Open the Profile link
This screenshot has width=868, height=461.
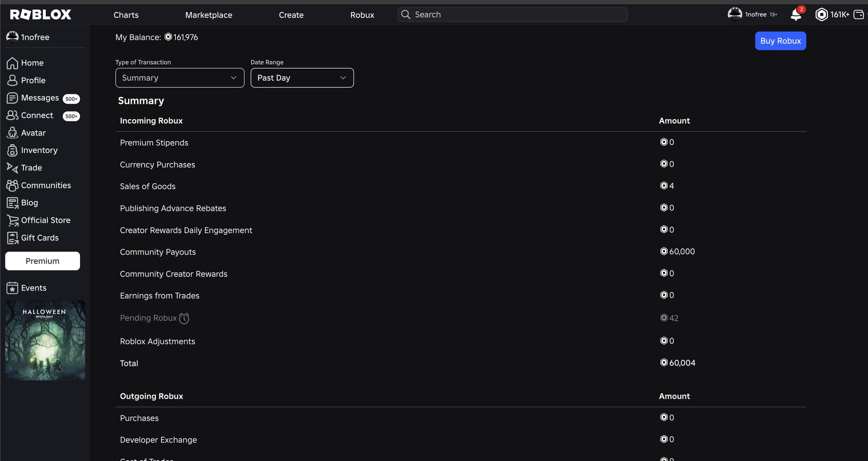coord(33,81)
